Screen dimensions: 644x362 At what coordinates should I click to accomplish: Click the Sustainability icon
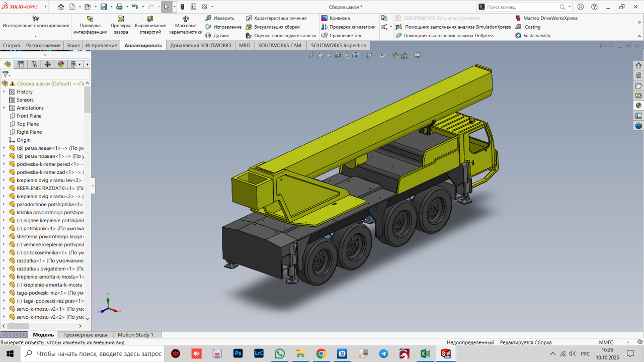(518, 36)
